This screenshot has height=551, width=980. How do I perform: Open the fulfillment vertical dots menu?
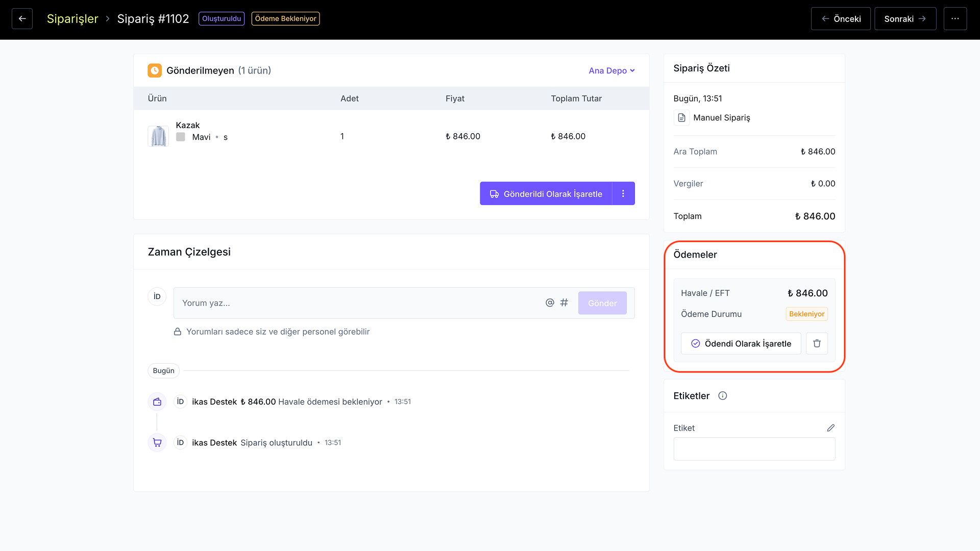pyautogui.click(x=623, y=194)
